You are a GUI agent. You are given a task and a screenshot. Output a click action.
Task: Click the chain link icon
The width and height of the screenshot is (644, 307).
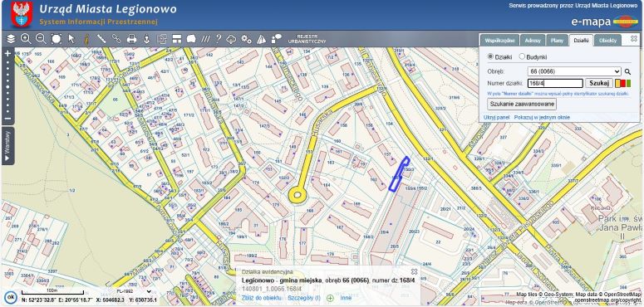tap(116, 39)
